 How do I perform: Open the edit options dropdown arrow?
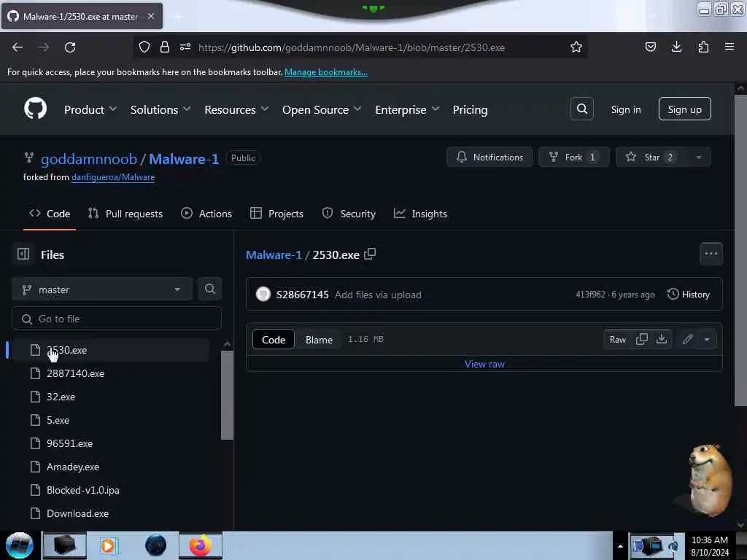point(707,339)
